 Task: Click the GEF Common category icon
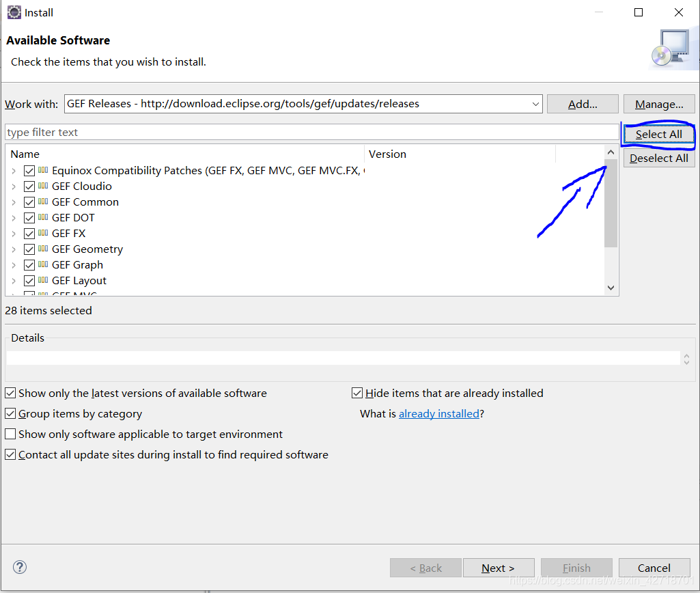coord(43,202)
